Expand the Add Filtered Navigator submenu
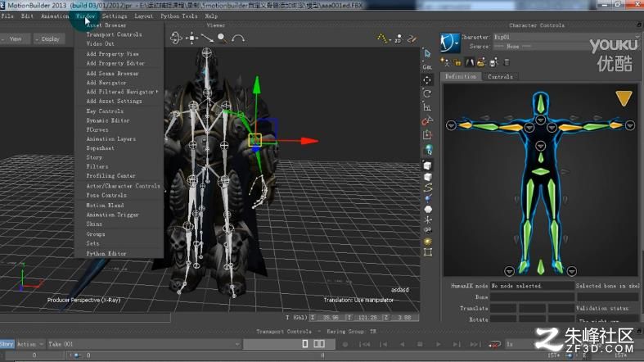 coord(121,92)
